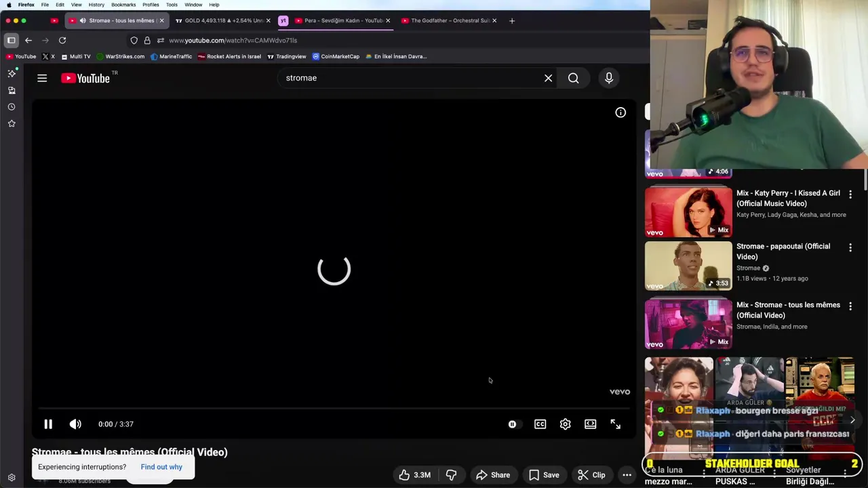Pause the video with the pause button
868x488 pixels.
pyautogui.click(x=48, y=424)
